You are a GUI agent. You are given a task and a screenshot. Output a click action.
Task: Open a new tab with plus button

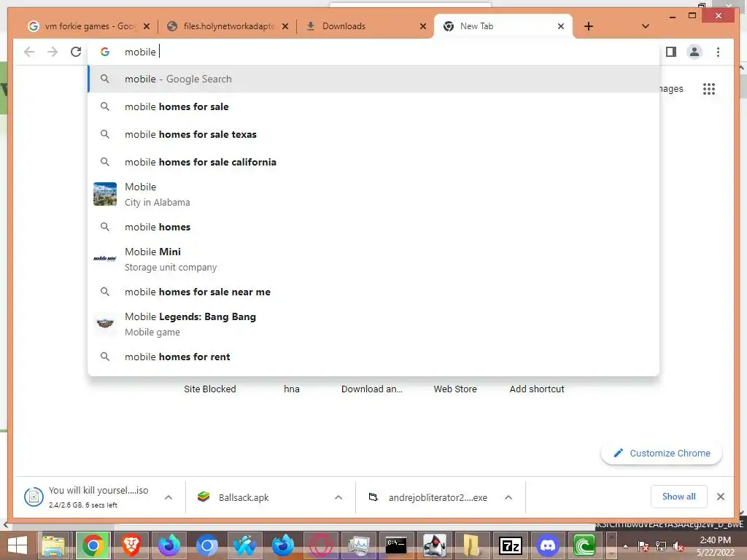(x=589, y=26)
